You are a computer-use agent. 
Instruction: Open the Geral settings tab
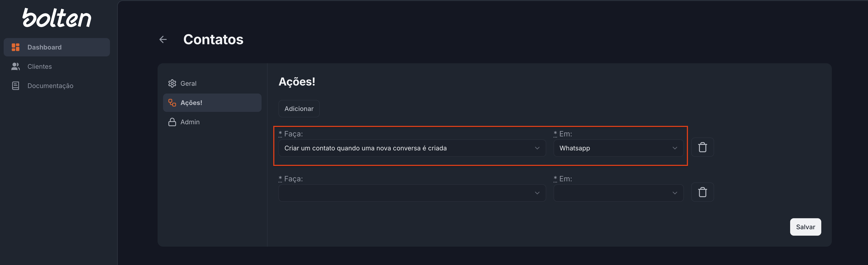188,83
